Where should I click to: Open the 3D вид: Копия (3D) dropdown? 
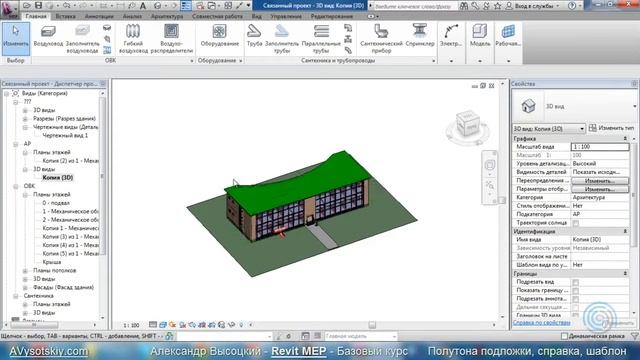point(549,129)
